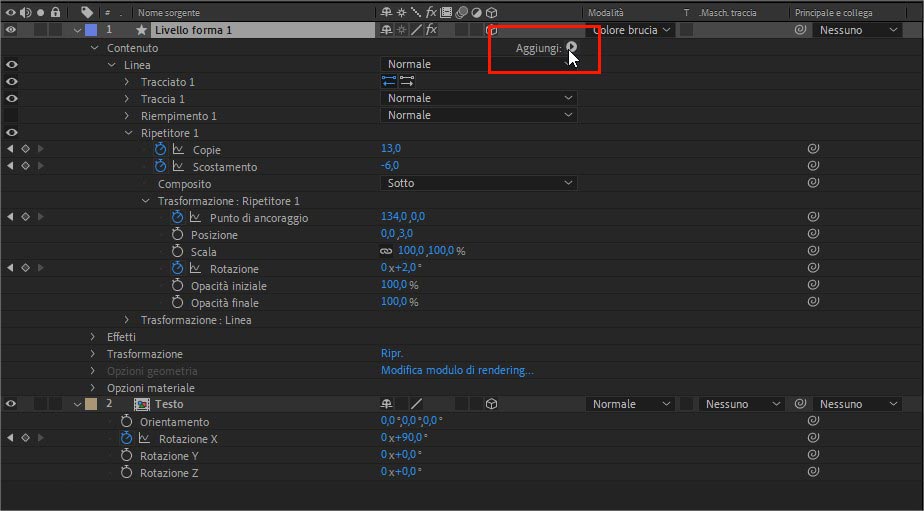Open graph editor icon for Scostamento
Screen dimensions: 924x511
(178, 166)
